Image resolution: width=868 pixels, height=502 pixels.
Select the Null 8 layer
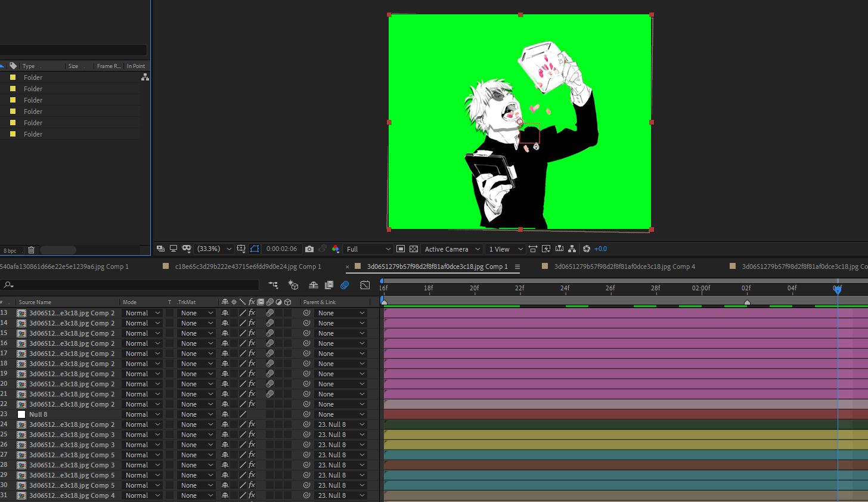pyautogui.click(x=38, y=414)
